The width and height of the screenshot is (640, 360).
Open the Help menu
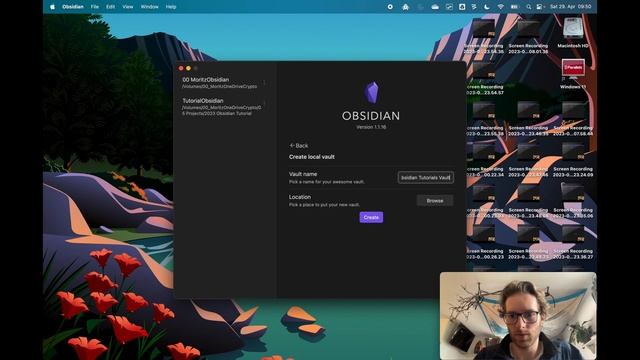pyautogui.click(x=171, y=7)
